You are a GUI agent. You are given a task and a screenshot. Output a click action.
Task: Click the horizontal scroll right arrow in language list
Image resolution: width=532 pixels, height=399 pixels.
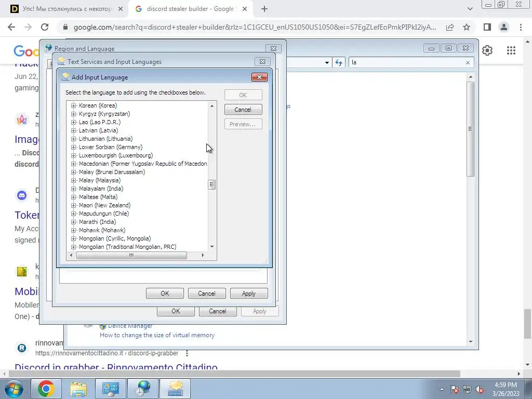(203, 256)
